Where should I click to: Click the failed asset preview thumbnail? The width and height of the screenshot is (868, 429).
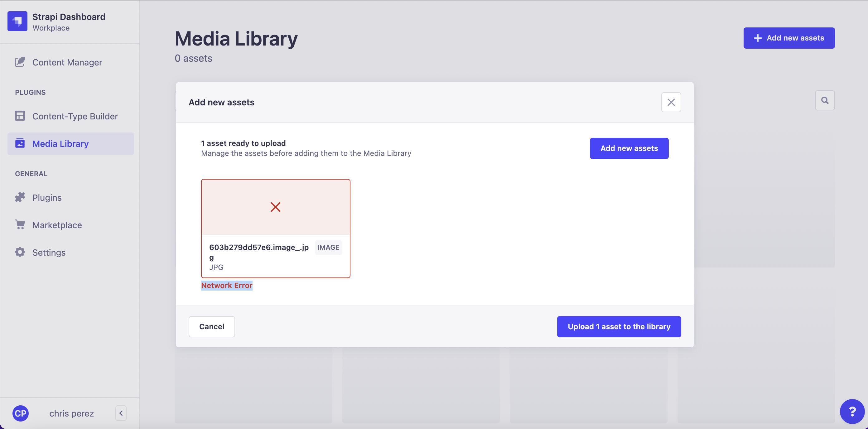click(276, 207)
